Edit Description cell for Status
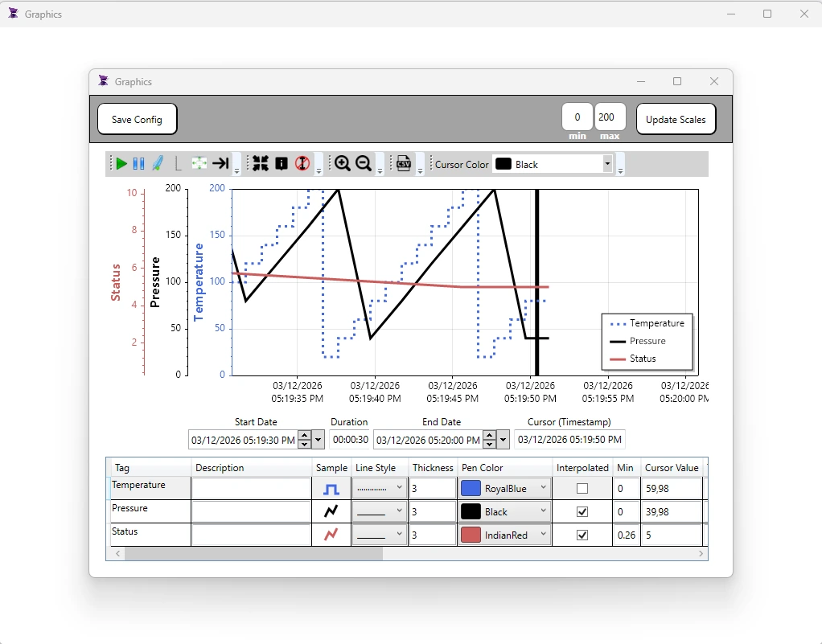The width and height of the screenshot is (822, 644). [x=252, y=535]
